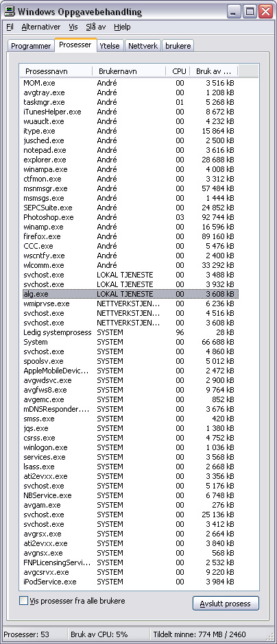Enable Vis prosesser fra alle brukere checkbox

click(23, 601)
